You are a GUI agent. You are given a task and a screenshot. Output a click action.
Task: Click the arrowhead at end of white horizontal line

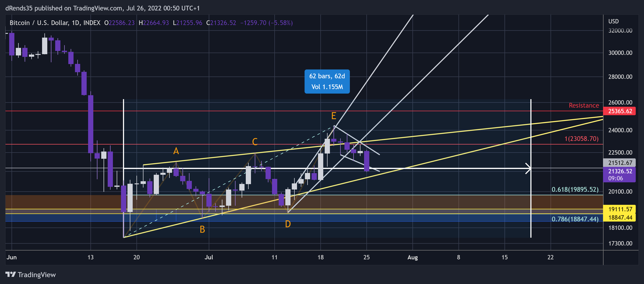(528, 168)
